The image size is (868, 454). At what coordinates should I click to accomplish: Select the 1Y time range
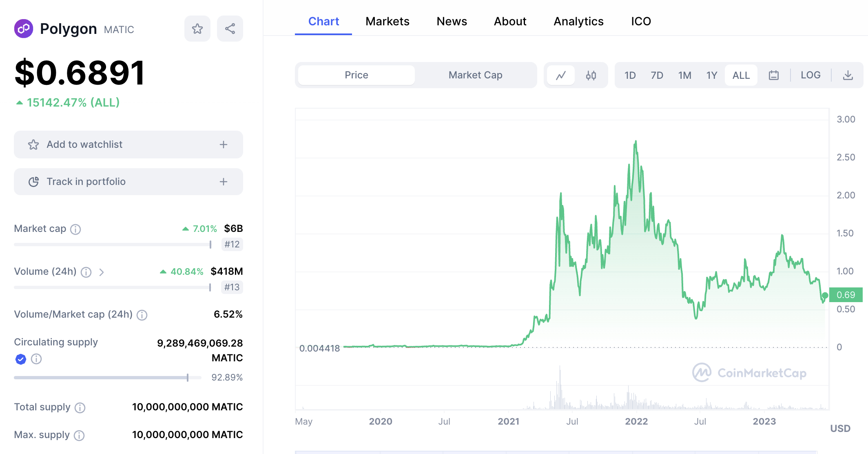[x=711, y=75]
